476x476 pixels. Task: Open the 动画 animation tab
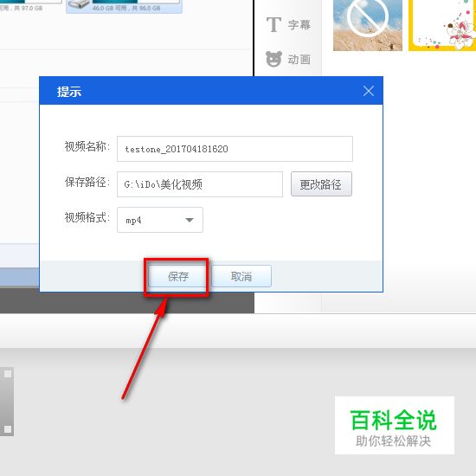(x=288, y=59)
